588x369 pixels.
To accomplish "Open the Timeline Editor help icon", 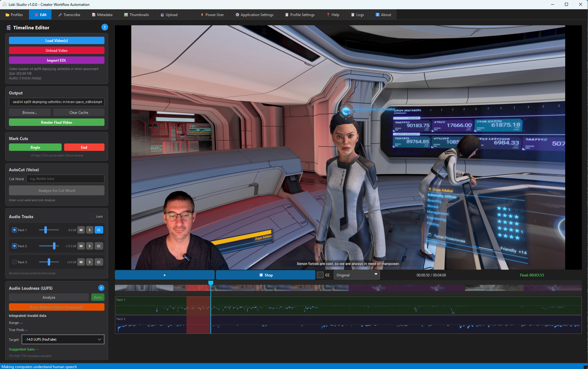I will (104, 27).
